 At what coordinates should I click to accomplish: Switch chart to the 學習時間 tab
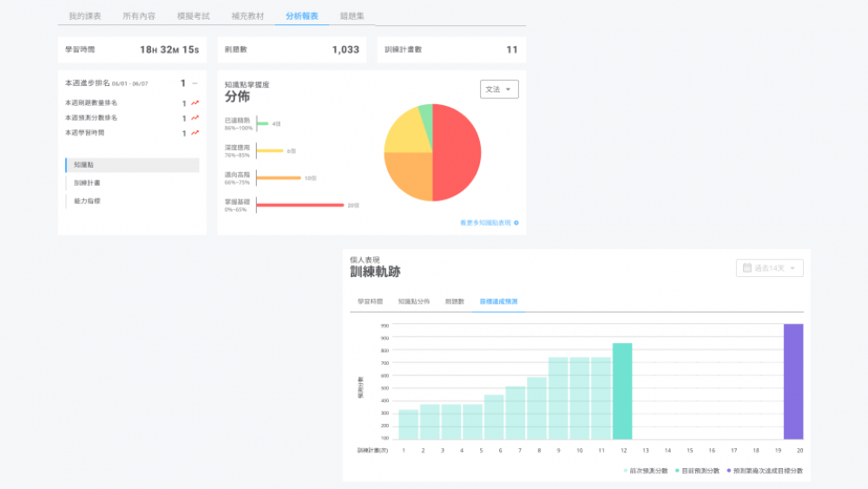click(x=370, y=301)
